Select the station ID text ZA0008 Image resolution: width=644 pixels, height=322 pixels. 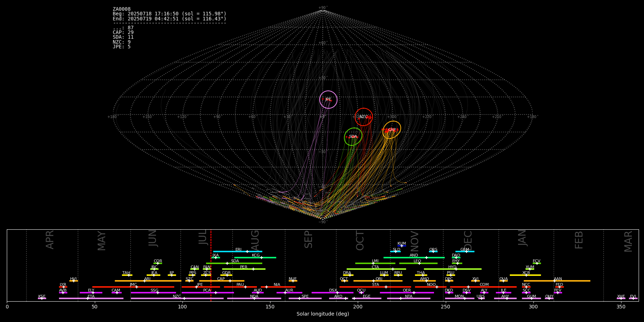point(122,9)
